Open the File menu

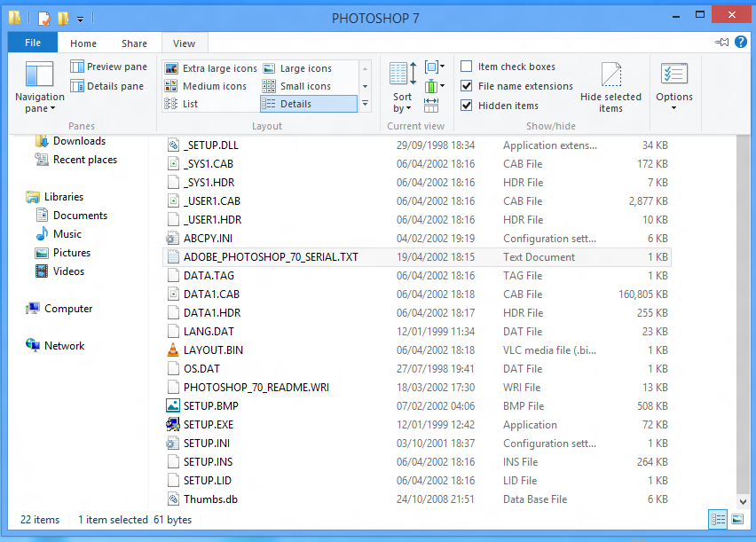[x=33, y=43]
